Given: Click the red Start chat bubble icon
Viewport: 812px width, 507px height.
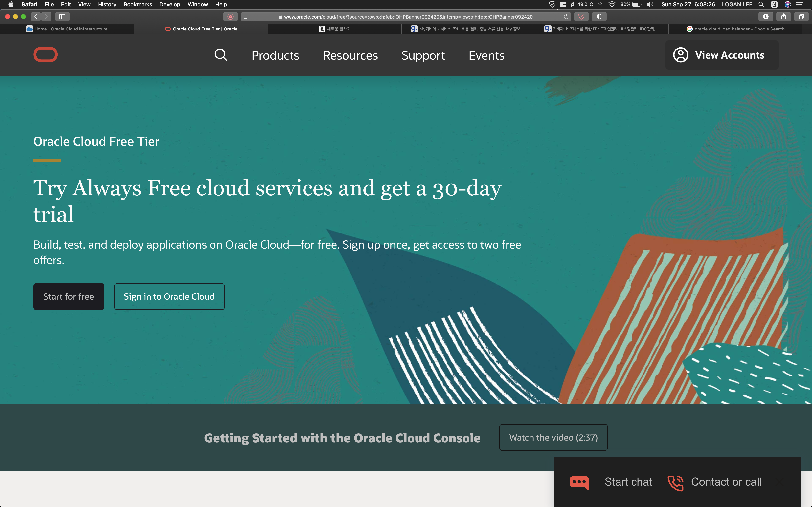Looking at the screenshot, I should pyautogui.click(x=579, y=482).
